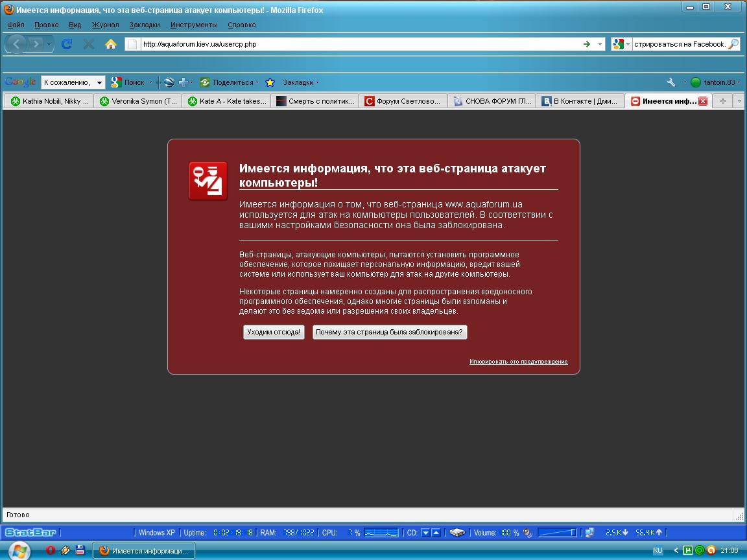Click the Opera icon in quick launch
This screenshot has height=560, width=747.
[x=51, y=550]
